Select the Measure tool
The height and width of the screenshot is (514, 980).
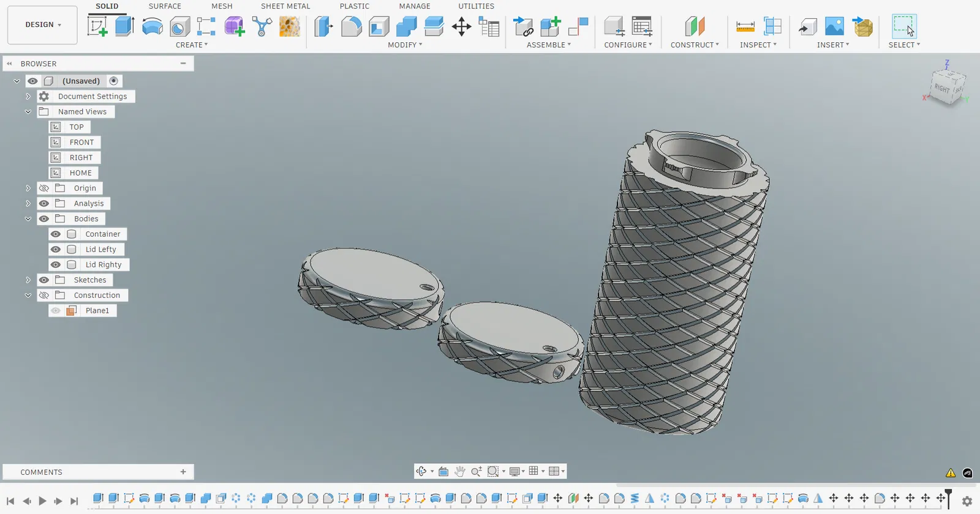coord(745,27)
